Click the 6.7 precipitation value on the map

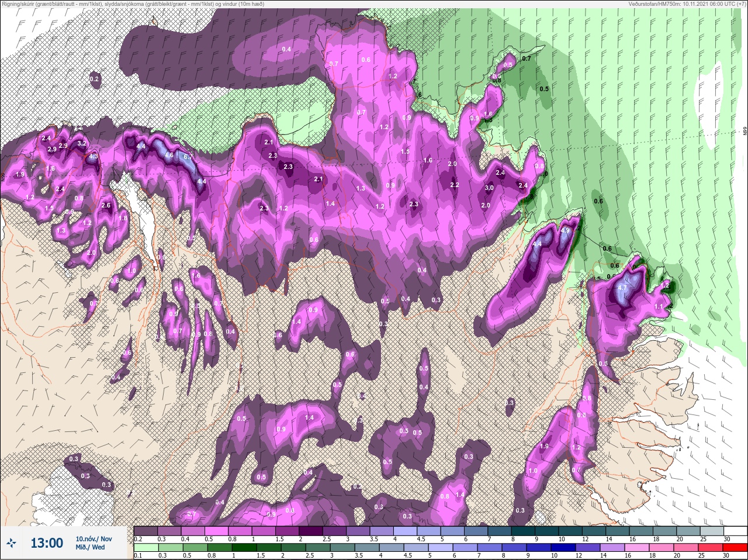(188, 157)
